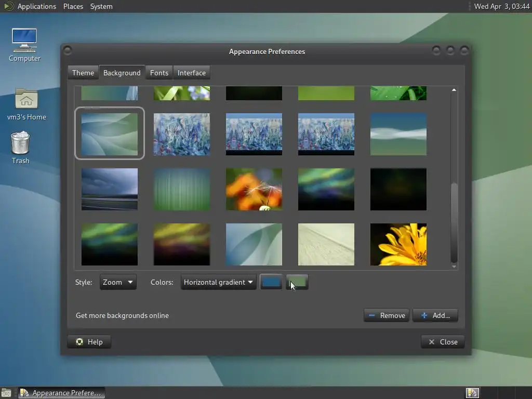
Task: Click the scrollbar up arrow
Action: coord(454,90)
